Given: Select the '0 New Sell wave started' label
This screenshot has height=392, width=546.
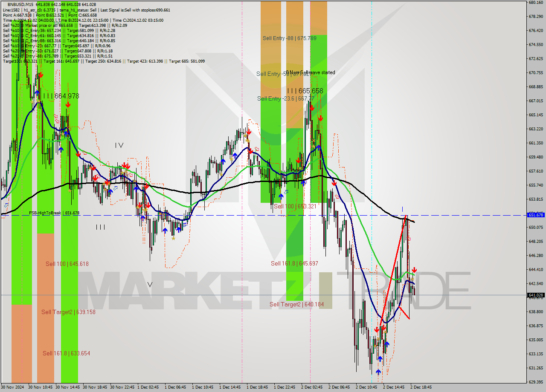Looking at the screenshot, I should [310, 72].
